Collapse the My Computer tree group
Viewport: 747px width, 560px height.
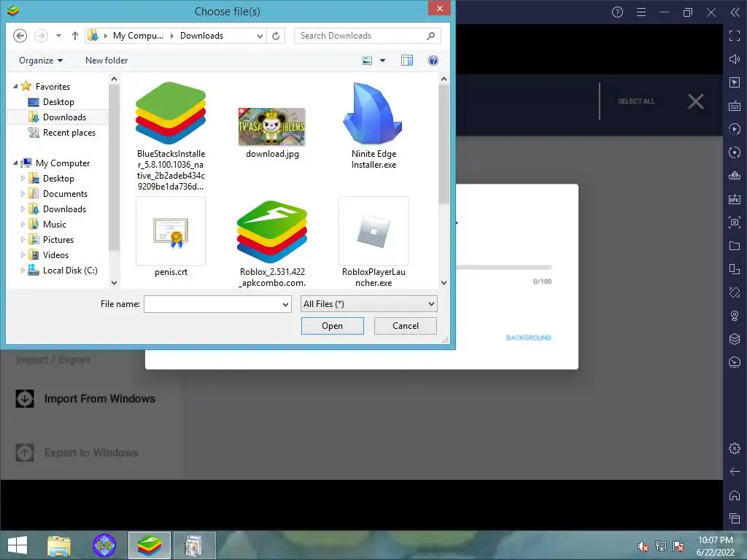tap(15, 163)
